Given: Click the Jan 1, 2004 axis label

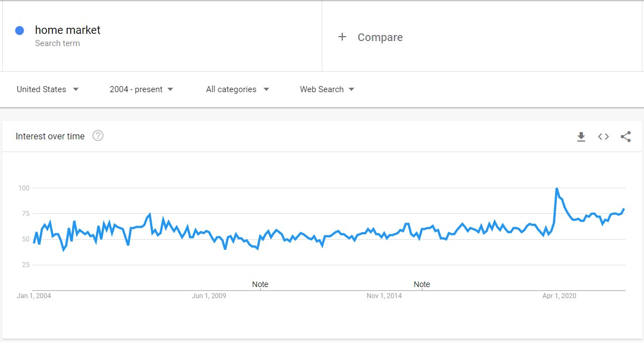Looking at the screenshot, I should click(34, 295).
